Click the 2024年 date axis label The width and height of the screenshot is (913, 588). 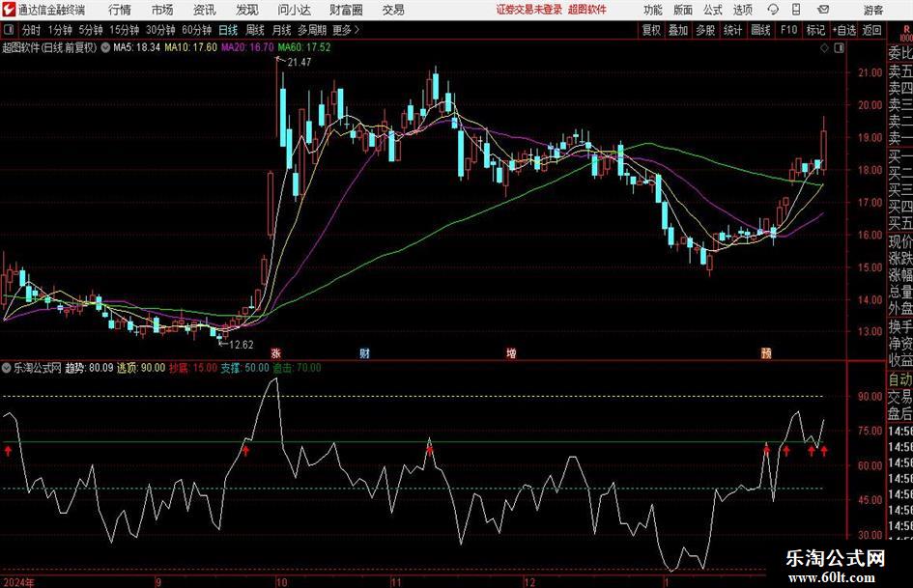(18, 582)
